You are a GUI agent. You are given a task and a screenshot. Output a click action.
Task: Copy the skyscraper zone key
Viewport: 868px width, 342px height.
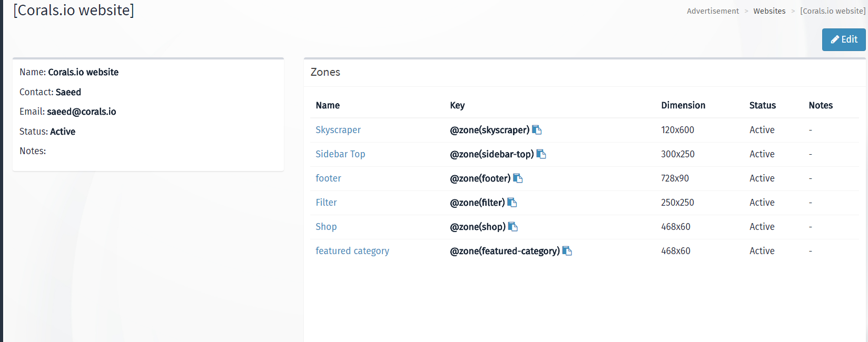(537, 130)
